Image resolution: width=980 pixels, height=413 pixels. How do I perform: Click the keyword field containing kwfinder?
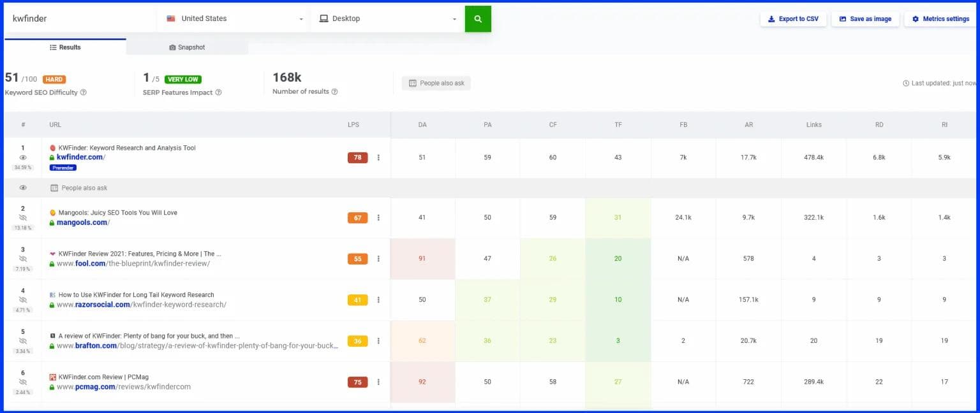coord(80,19)
